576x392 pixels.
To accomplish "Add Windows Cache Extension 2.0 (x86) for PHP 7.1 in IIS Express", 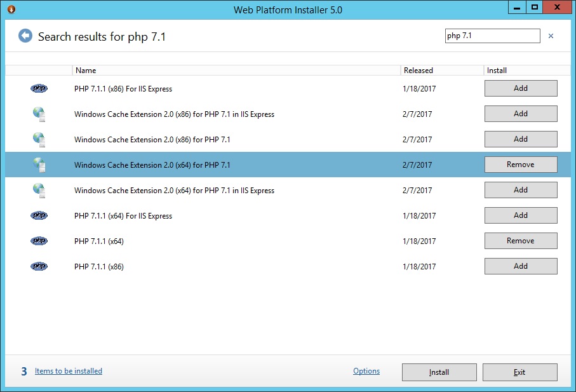I will (521, 114).
